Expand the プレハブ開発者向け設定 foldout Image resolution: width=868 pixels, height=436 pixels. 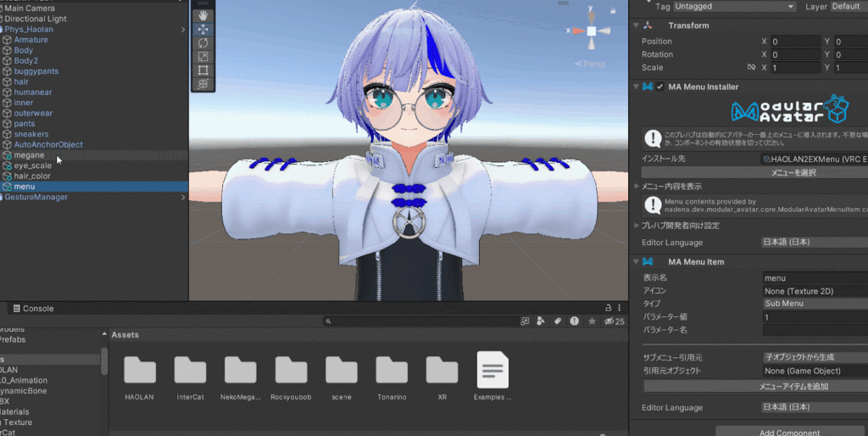636,226
